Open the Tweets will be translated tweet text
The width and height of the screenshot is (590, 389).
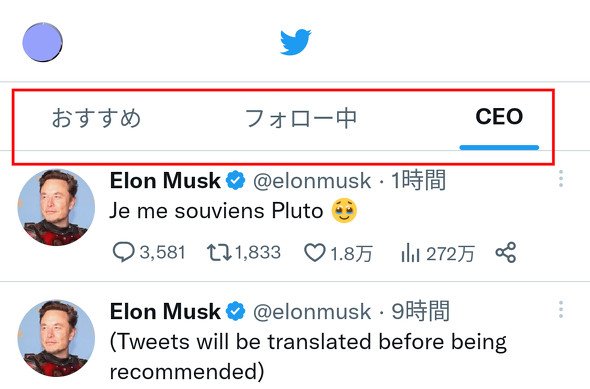[x=308, y=357]
